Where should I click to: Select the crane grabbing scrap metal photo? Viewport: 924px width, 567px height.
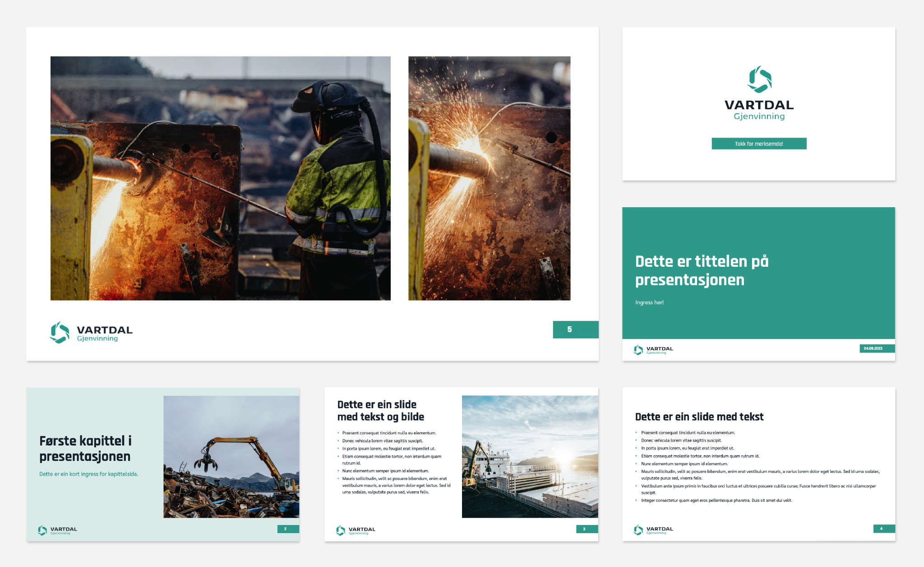pyautogui.click(x=231, y=457)
